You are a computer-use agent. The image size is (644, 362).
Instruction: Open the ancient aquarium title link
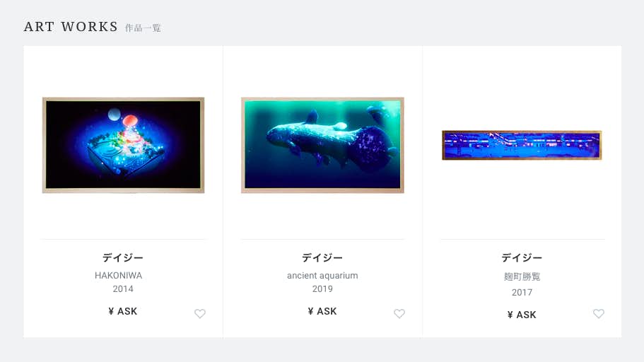322,275
